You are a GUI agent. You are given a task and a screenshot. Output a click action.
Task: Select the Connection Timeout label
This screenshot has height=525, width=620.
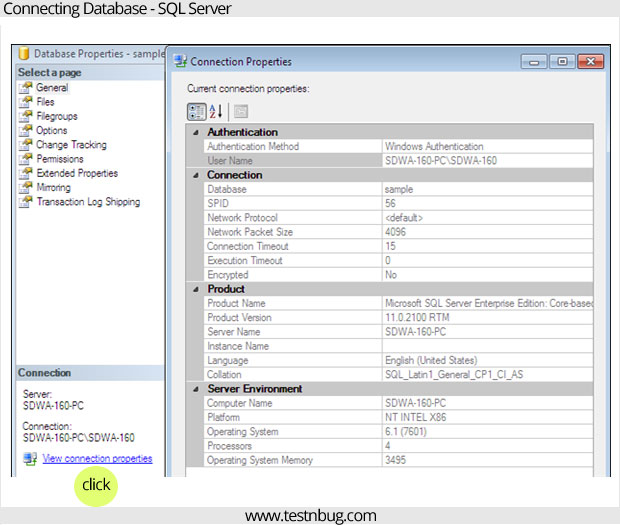click(x=248, y=246)
